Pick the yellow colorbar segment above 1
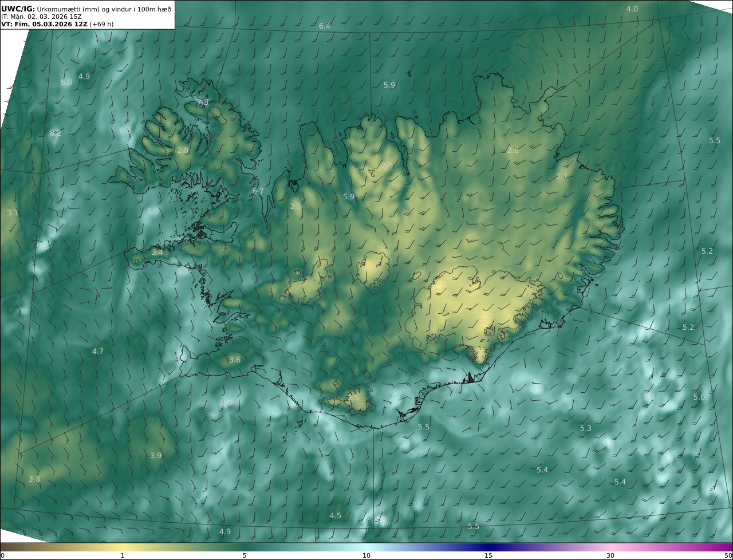This screenshot has width=733, height=560. (x=123, y=547)
